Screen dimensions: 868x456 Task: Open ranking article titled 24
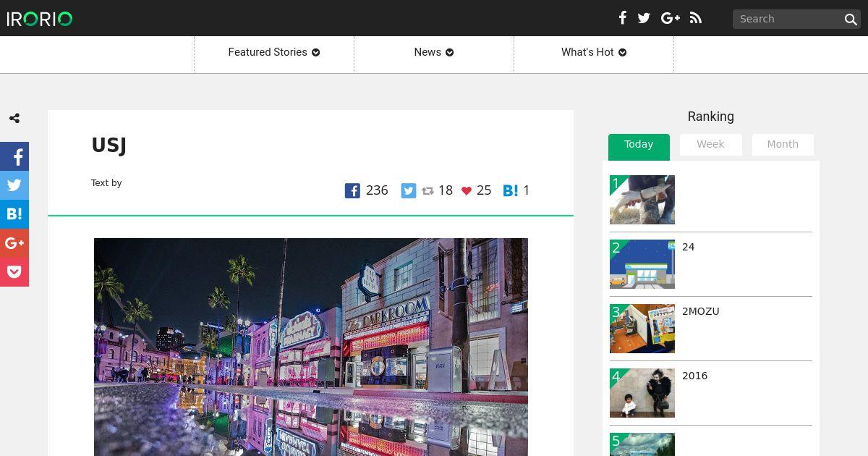[x=688, y=247]
